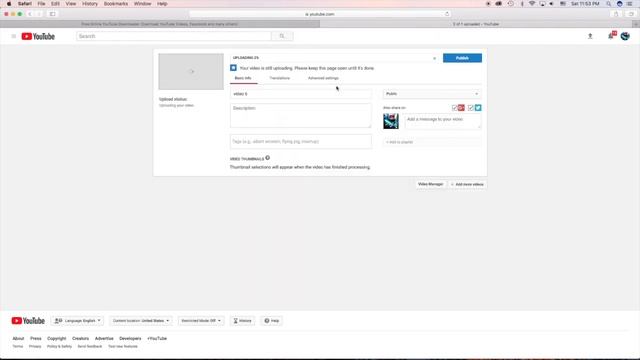Click the footer History button
Image resolution: width=640 pixels, height=360 pixels.
pos(242,321)
